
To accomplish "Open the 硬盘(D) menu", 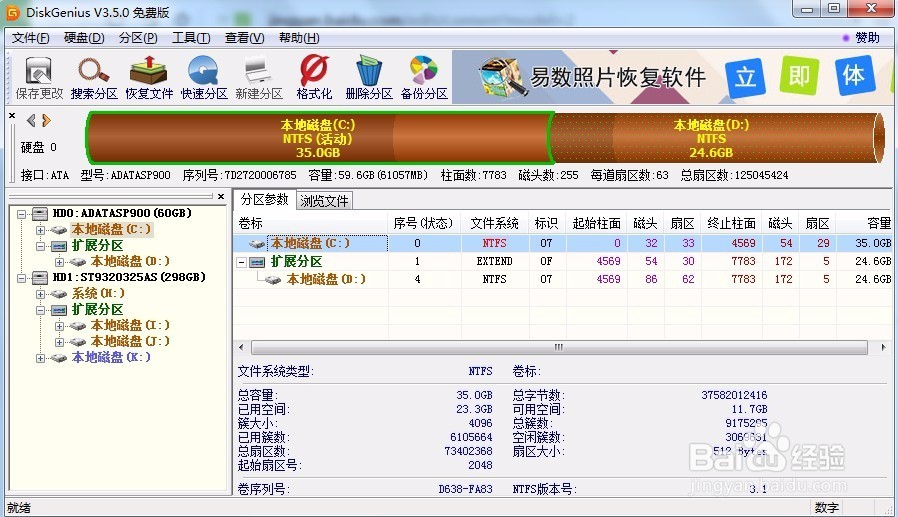I will pyautogui.click(x=84, y=38).
